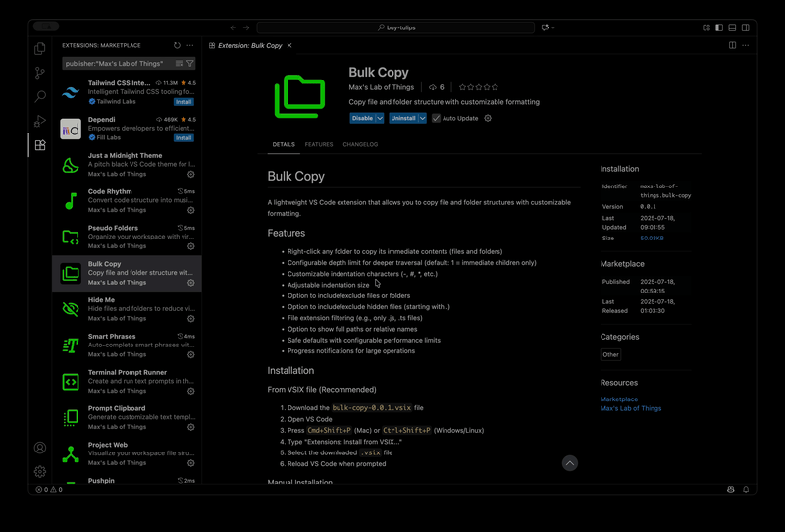Click the Max's Lab of Things publisher name

382,87
